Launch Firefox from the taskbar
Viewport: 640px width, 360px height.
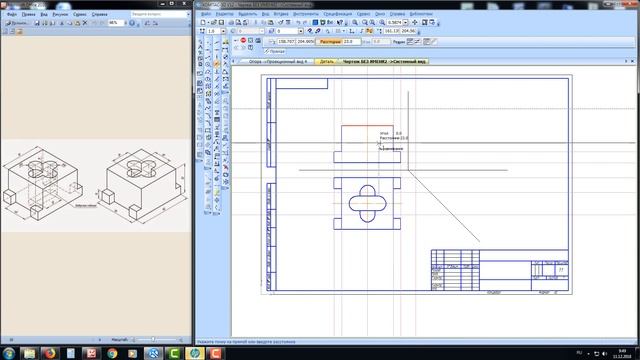[50, 353]
